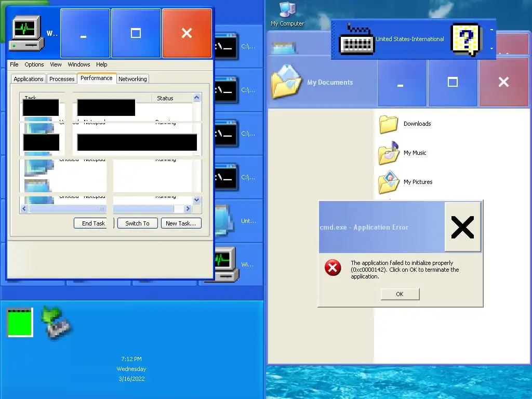
Task: Select the My Music folder icon
Action: pos(389,153)
